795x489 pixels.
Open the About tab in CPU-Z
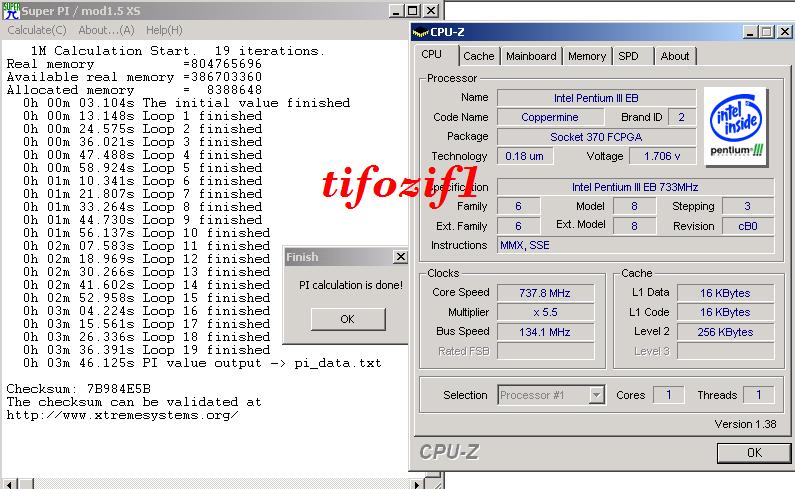coord(674,56)
